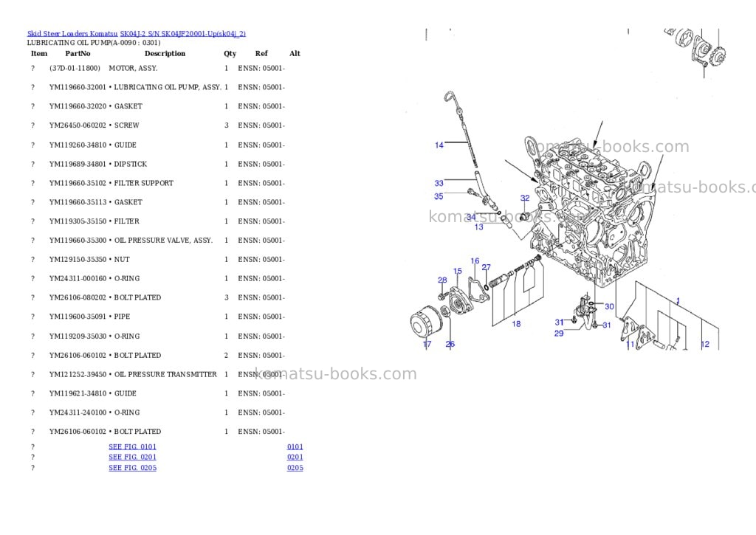Select part number YM119689-34801
This screenshot has height=535, width=756.
coord(78,164)
